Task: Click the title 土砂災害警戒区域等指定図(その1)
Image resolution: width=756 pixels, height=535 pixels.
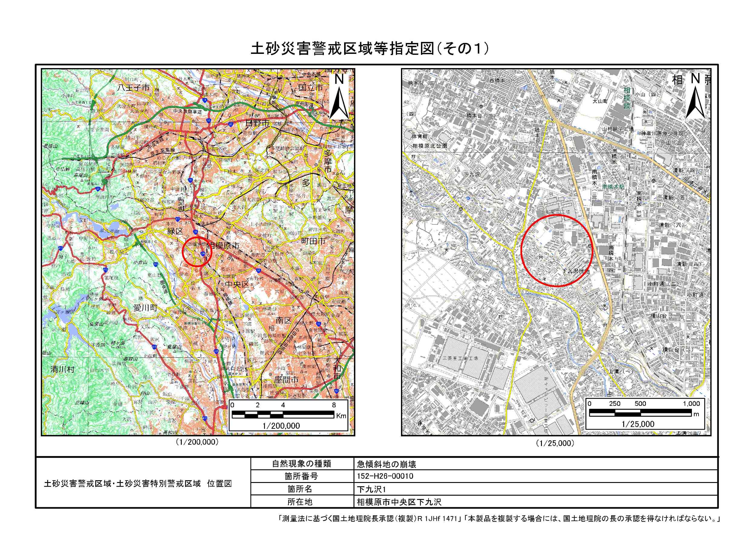Action: tap(370, 49)
